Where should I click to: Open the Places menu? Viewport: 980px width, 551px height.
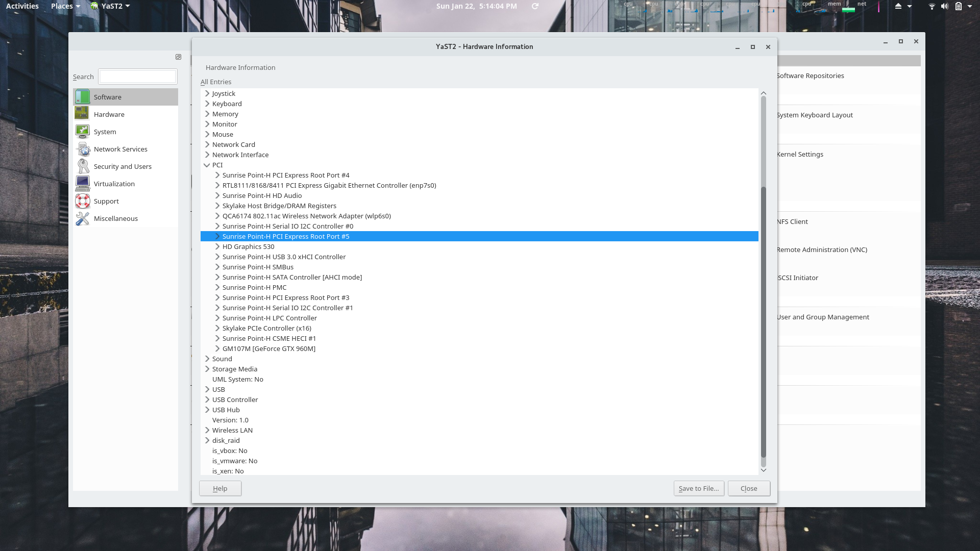point(65,6)
